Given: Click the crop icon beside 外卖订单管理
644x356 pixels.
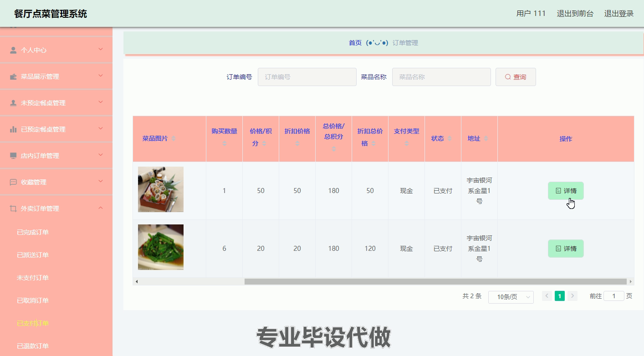Looking at the screenshot, I should click(x=13, y=209).
